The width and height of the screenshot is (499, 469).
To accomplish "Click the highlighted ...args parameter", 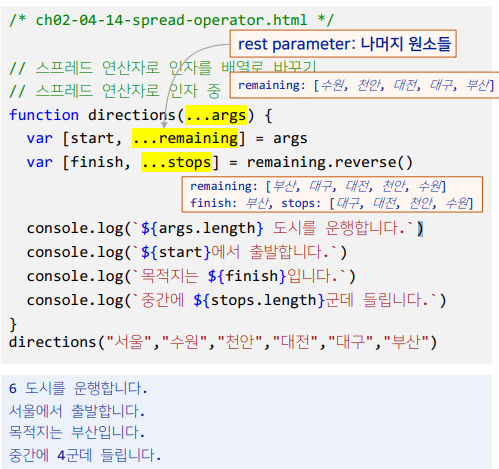I will click(216, 115).
